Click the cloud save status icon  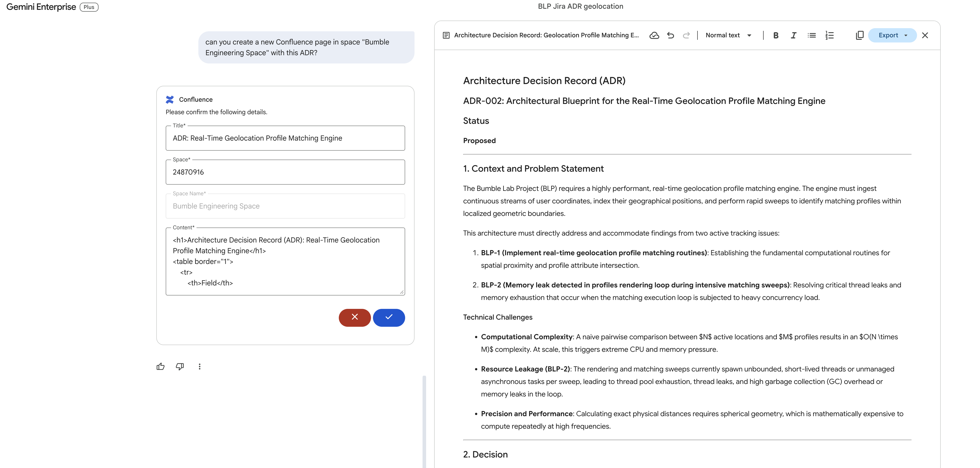[x=654, y=35]
